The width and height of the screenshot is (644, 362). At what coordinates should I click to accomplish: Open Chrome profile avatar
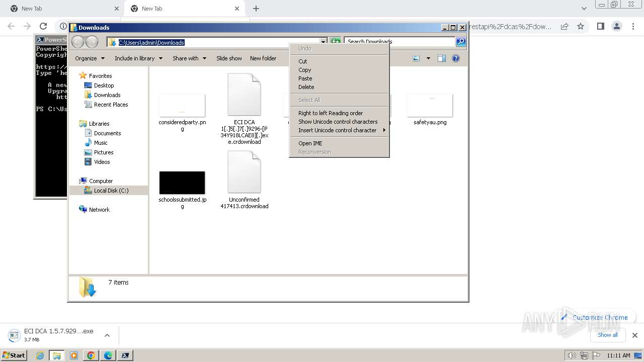616,26
